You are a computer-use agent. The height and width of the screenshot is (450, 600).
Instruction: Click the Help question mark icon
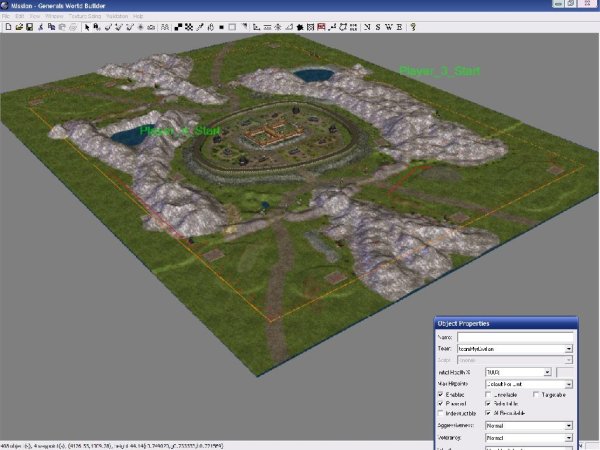412,27
